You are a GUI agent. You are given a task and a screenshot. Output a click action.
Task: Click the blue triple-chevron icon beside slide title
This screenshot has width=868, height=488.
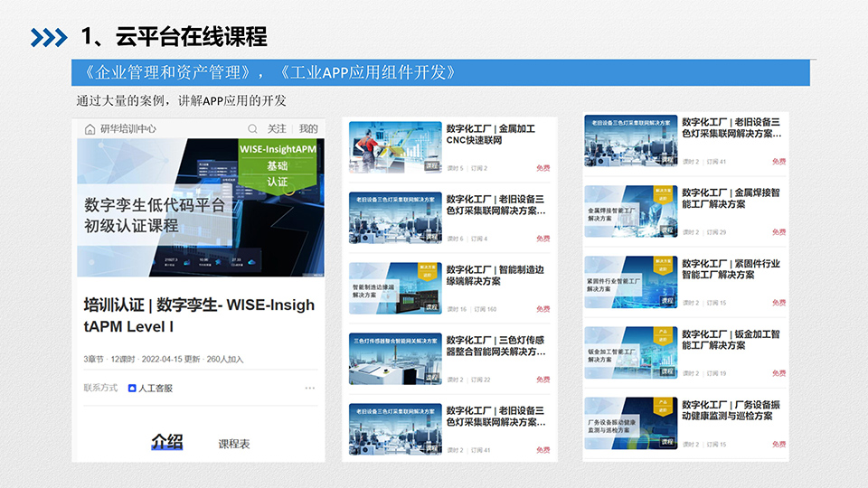coord(49,37)
